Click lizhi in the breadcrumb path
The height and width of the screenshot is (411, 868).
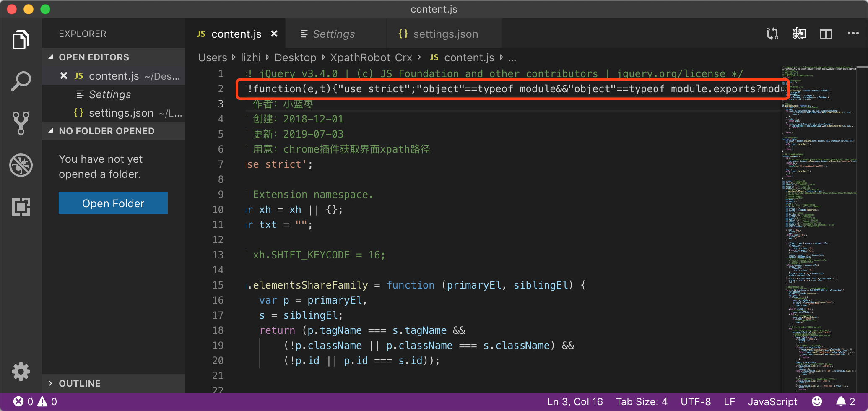point(251,57)
